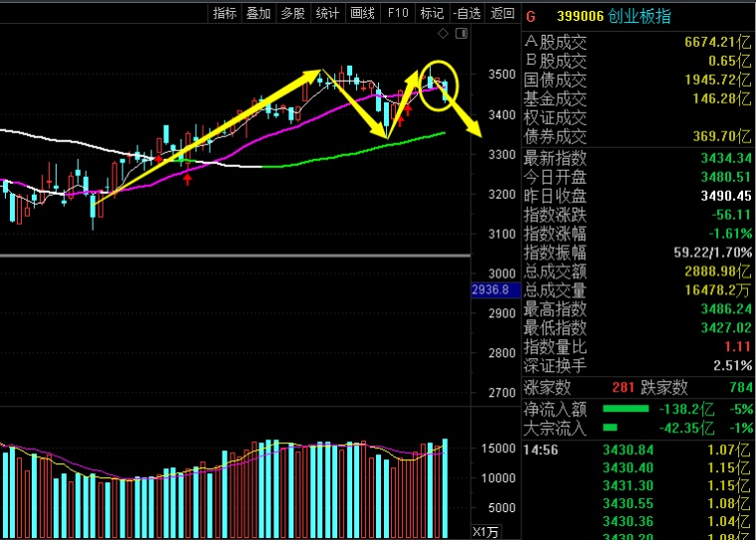756x540 pixels.
Task: Click stock code 399006
Action: (580, 16)
